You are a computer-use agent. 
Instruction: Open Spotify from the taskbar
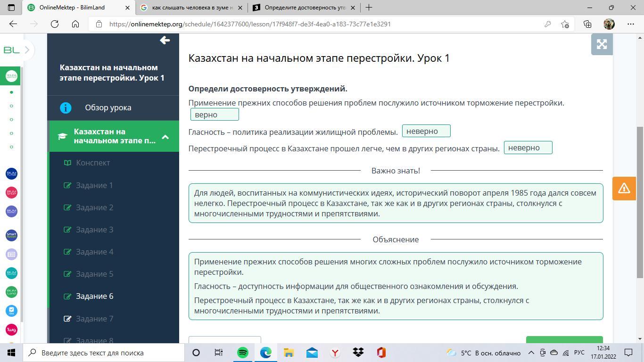coord(243,353)
